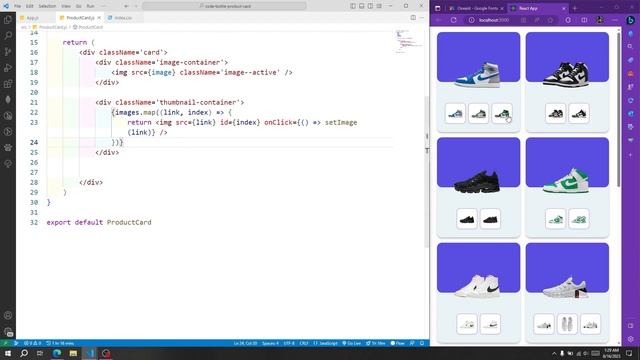
Task: Select first blue shoe thumbnail on first card
Action: point(455,113)
